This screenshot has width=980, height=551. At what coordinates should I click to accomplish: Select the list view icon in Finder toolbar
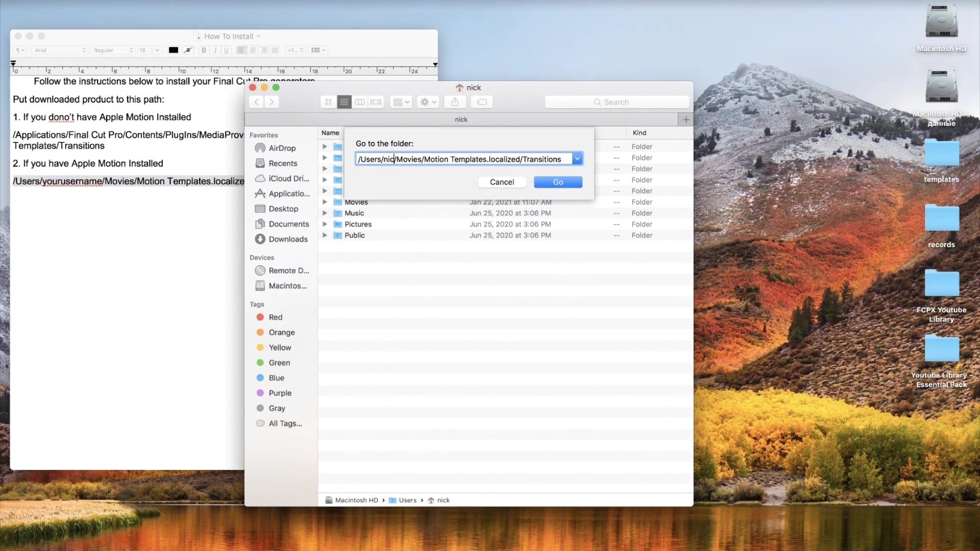point(344,102)
